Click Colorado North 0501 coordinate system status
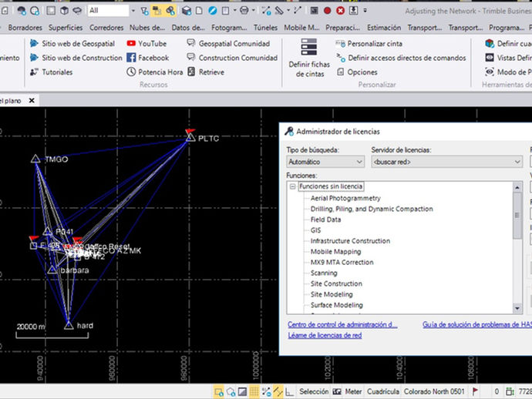The image size is (532, 399). [x=434, y=391]
